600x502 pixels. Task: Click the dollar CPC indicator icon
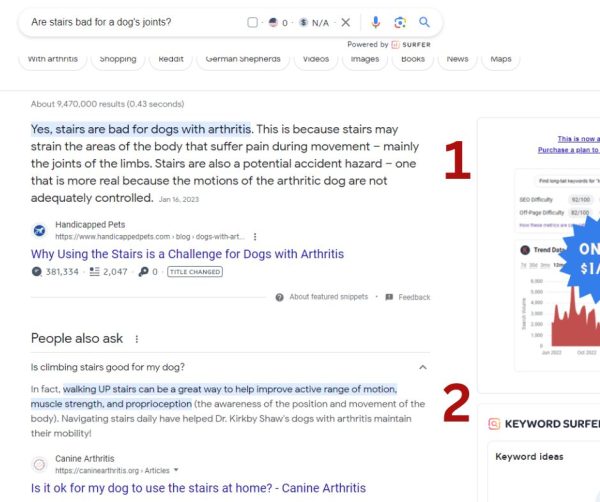303,23
